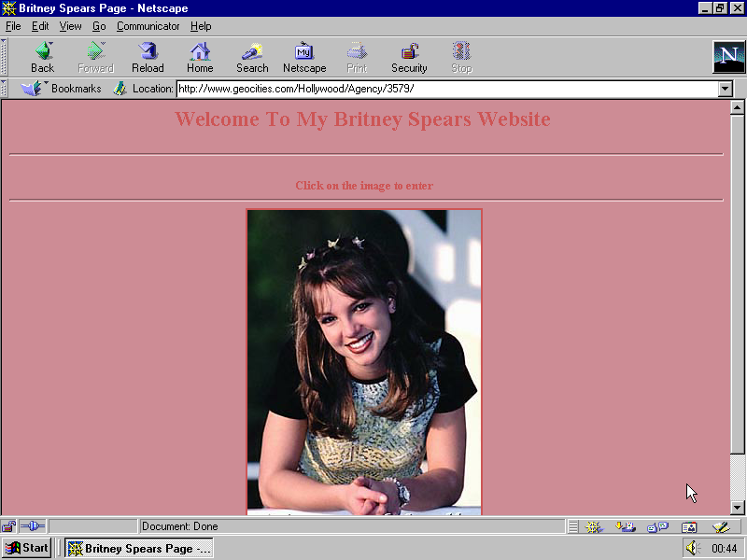This screenshot has height=560, width=747.
Task: Select Britney Spears Page taskbar button
Action: 139,548
